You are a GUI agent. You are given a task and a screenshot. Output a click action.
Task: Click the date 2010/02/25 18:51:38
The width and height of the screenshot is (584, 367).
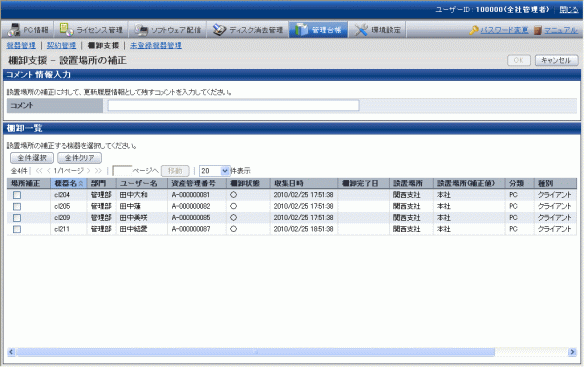tap(303, 229)
